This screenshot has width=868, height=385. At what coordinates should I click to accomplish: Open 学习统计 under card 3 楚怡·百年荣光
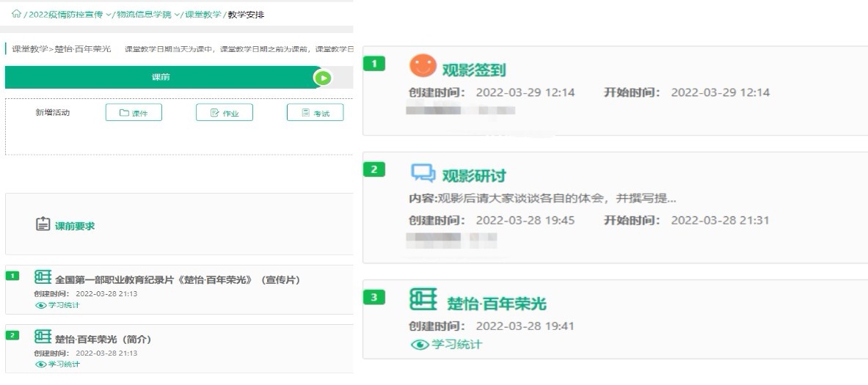click(447, 345)
